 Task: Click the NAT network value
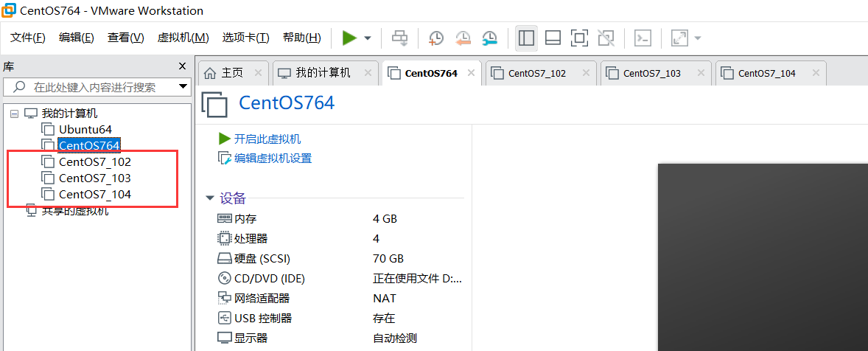click(384, 299)
